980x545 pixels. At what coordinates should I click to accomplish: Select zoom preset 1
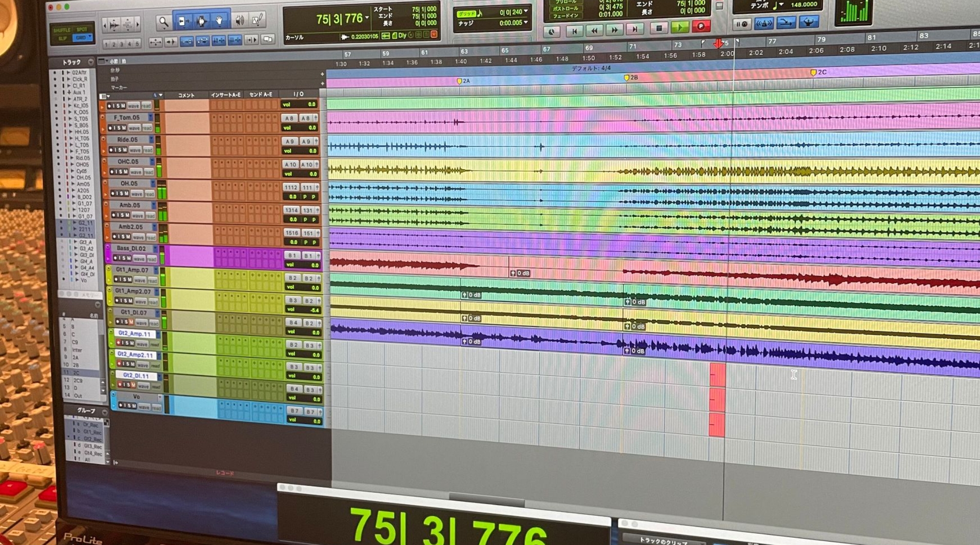pyautogui.click(x=106, y=44)
